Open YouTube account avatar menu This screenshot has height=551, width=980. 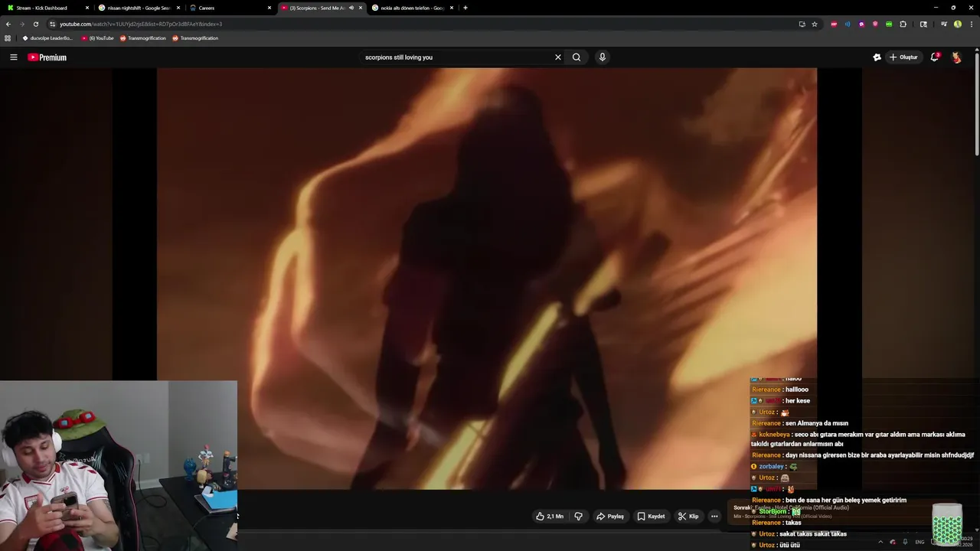pos(956,57)
